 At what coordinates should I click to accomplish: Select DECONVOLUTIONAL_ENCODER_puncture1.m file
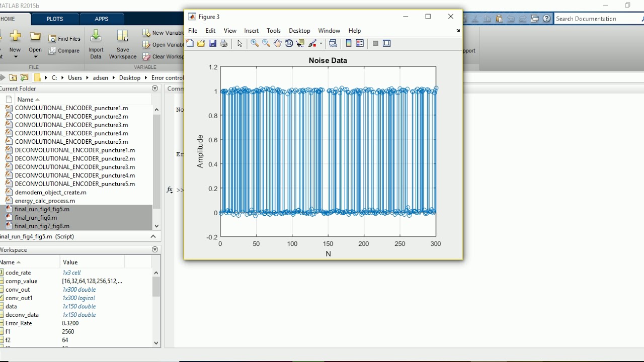(x=75, y=150)
